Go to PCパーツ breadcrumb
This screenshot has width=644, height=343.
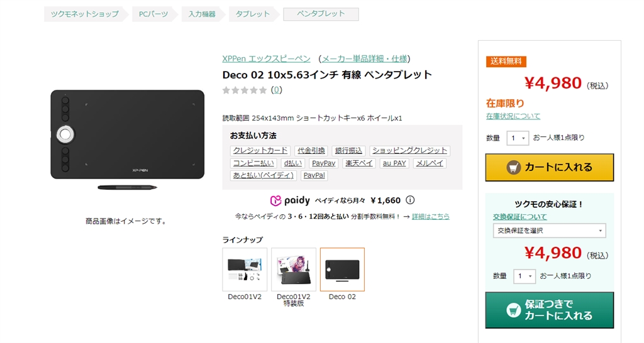[x=153, y=14]
